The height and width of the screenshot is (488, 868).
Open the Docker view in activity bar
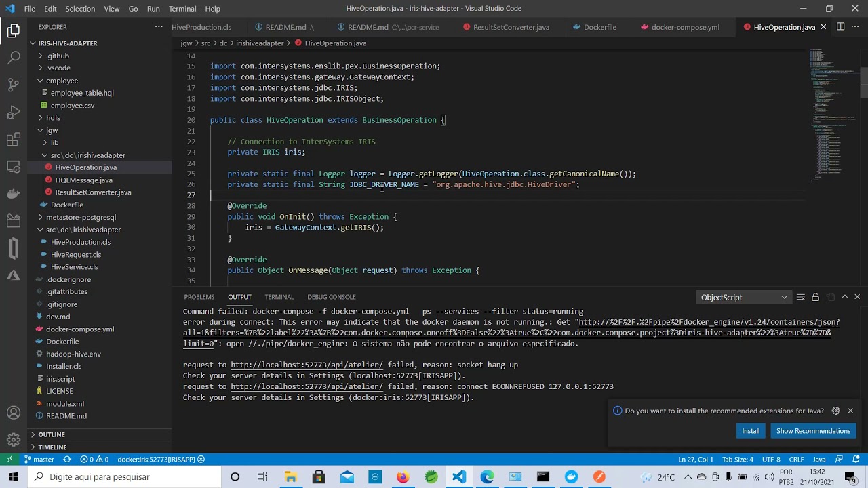tap(14, 194)
